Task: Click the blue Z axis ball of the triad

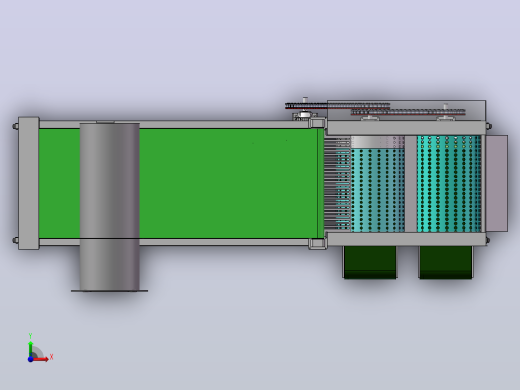Action: [30, 359]
